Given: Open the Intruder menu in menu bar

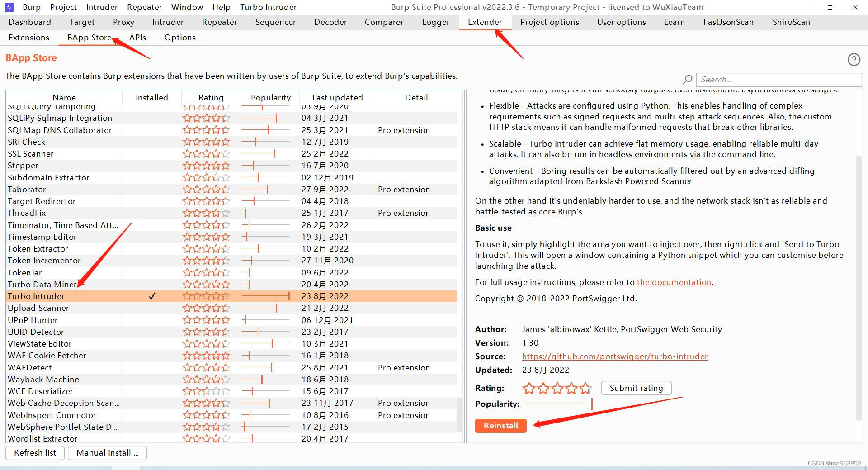Looking at the screenshot, I should click(x=102, y=7).
